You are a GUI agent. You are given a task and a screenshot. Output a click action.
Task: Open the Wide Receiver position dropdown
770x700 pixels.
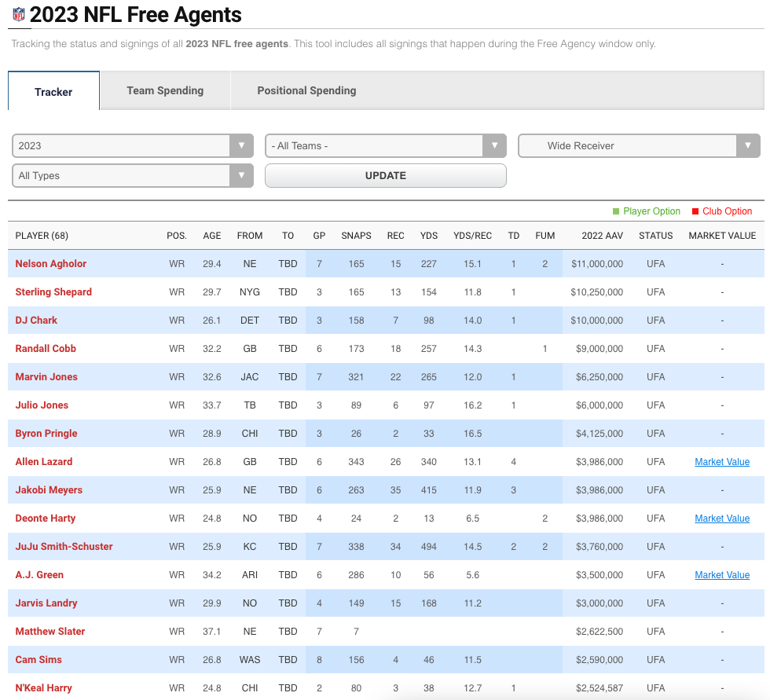(x=638, y=146)
